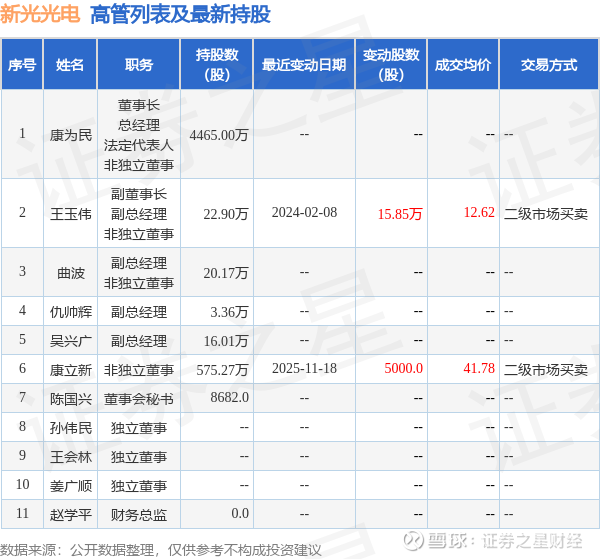Screen dimensions: 600x559
Task: Select the 最近变动日期 column header
Action: click(304, 65)
